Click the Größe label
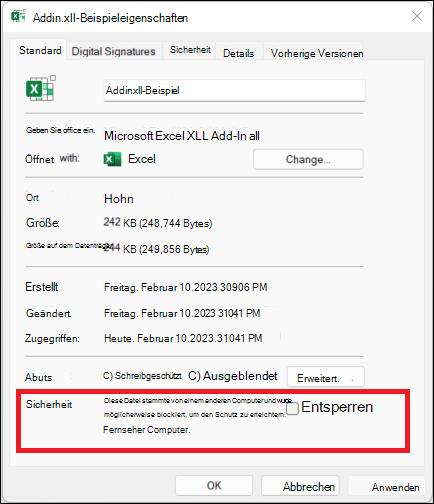 click(x=43, y=223)
